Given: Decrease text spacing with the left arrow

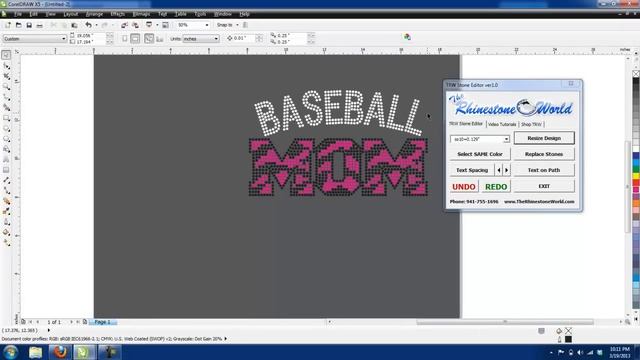Looking at the screenshot, I should [499, 170].
